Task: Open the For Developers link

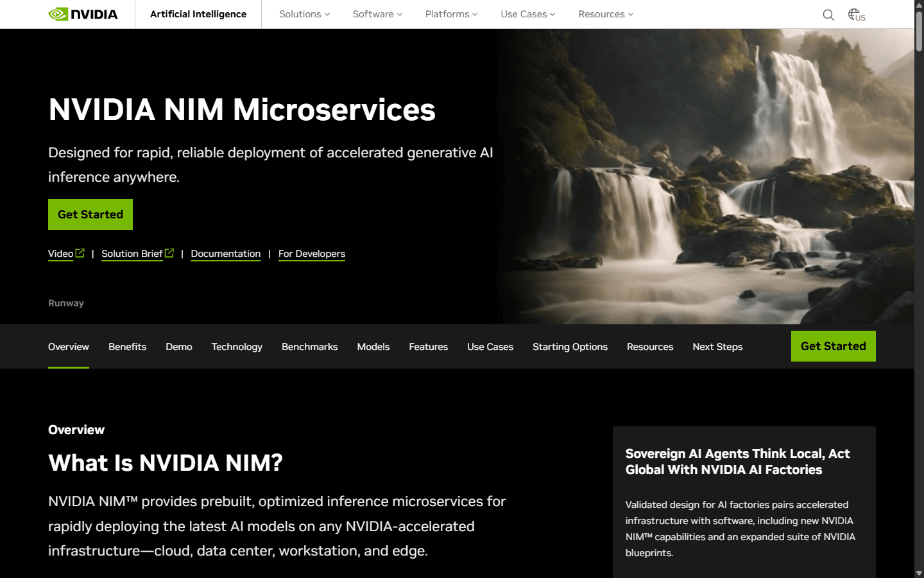Action: [x=312, y=254]
